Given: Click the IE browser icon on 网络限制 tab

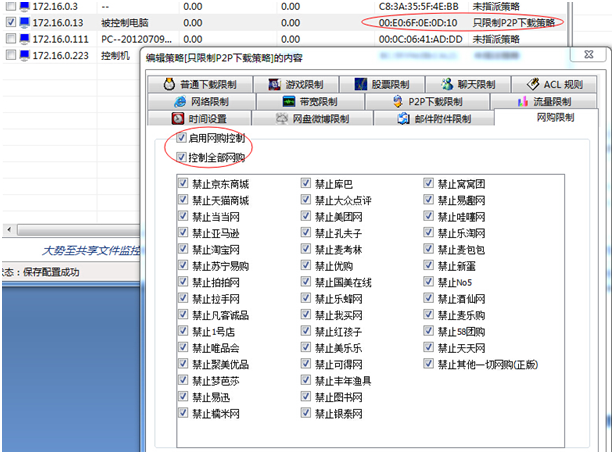Looking at the screenshot, I should pyautogui.click(x=180, y=102).
